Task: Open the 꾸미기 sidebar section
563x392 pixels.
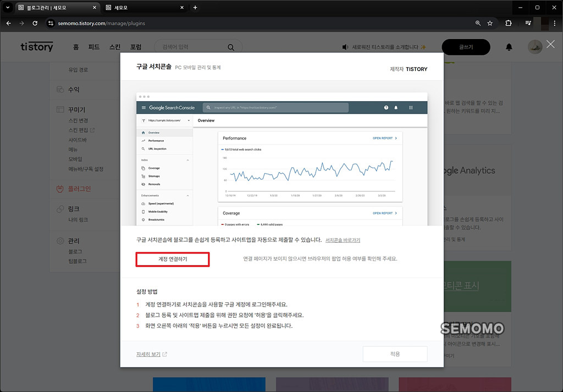Action: click(x=76, y=109)
